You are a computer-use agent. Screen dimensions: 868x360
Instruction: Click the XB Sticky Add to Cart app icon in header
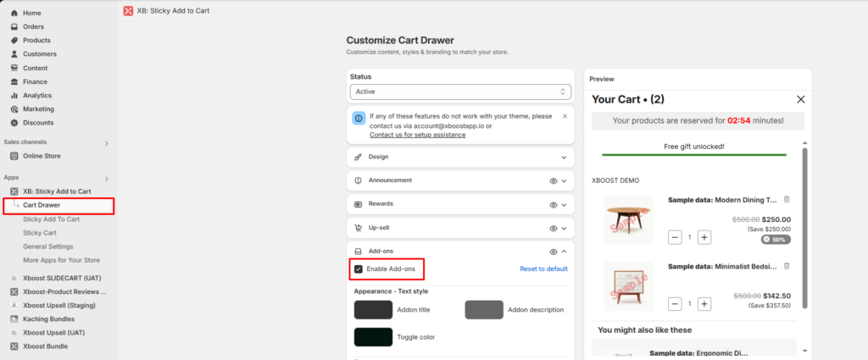click(x=128, y=10)
